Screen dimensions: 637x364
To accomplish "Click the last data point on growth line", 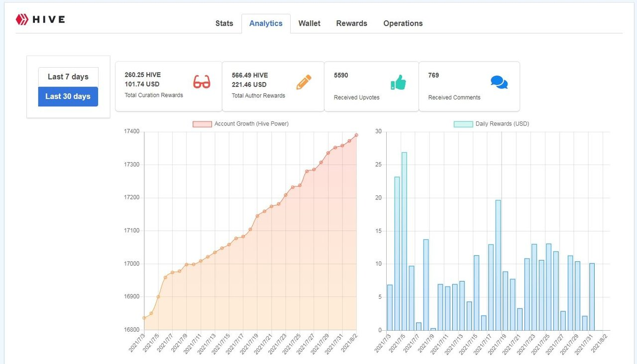I will [356, 135].
